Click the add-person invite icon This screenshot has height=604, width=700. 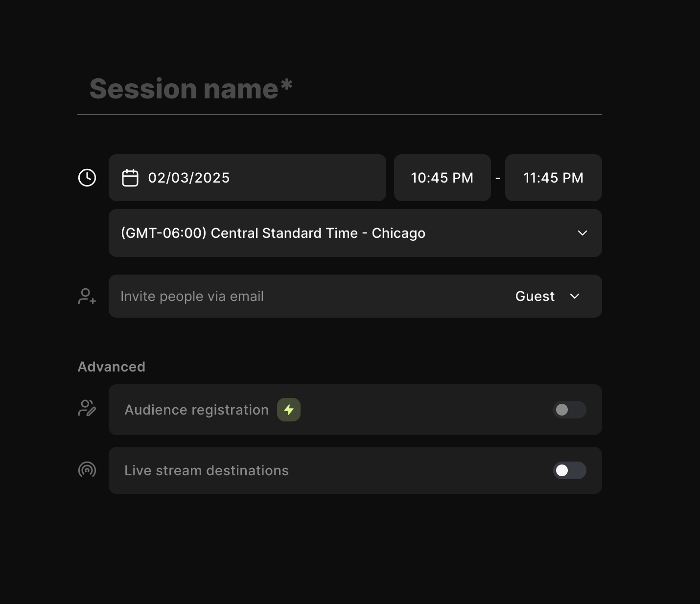tap(87, 296)
